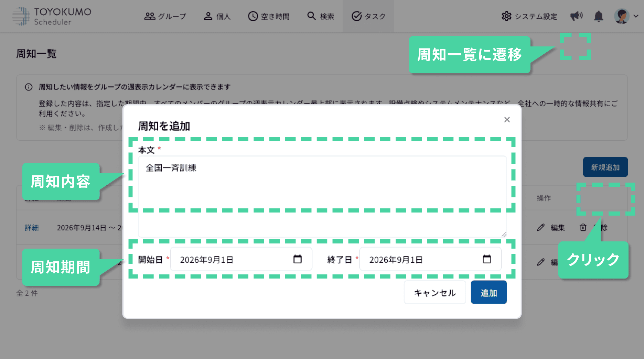Click the gear icon of システム設定
This screenshot has height=359, width=644.
pyautogui.click(x=506, y=16)
